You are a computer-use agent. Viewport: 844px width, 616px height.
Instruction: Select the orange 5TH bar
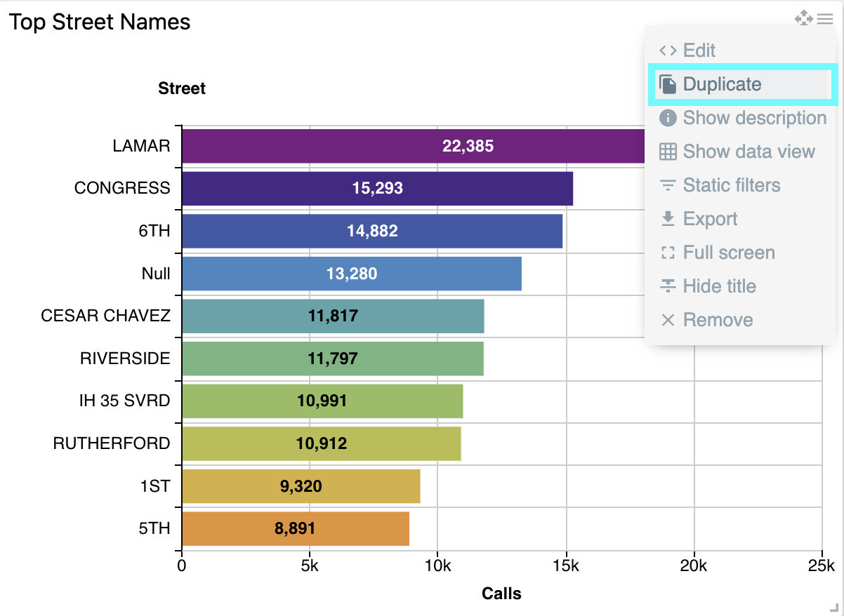pos(295,528)
